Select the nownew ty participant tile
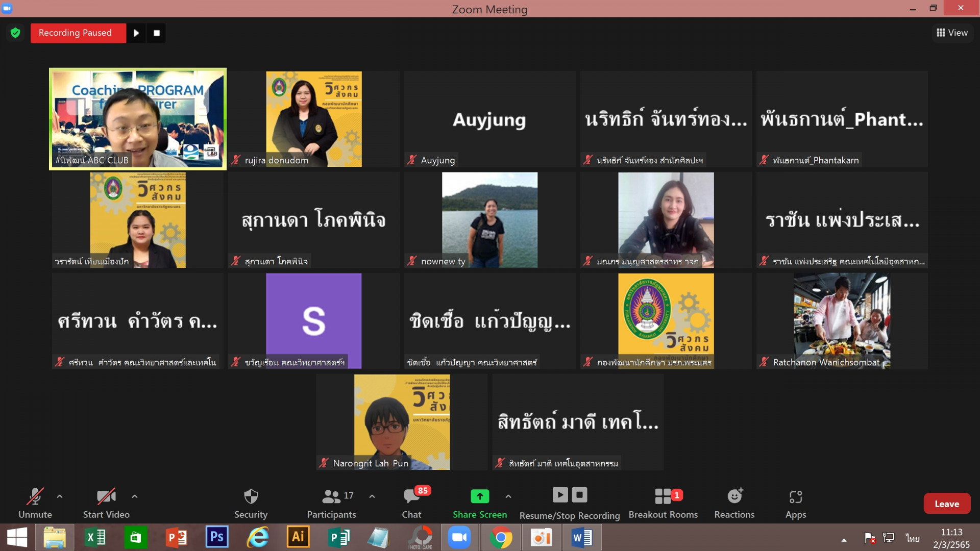Viewport: 980px width, 551px height. point(489,220)
